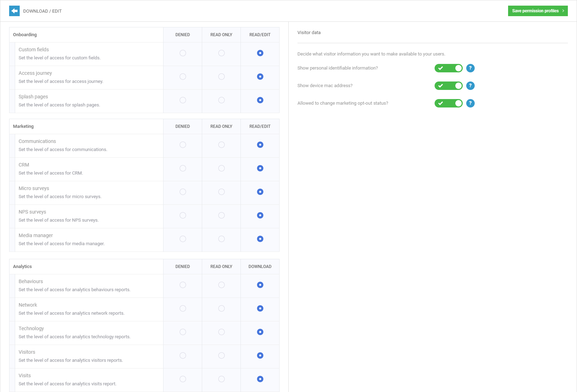Click the Technology row label
The width and height of the screenshot is (577, 392).
(x=31, y=328)
